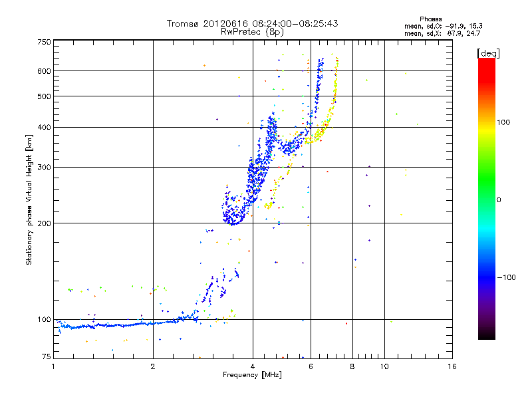Screen dimensions: 532x399
Task: Click the 'Stationary phase Virtual Height [km]' axis label
Action: tap(29, 200)
